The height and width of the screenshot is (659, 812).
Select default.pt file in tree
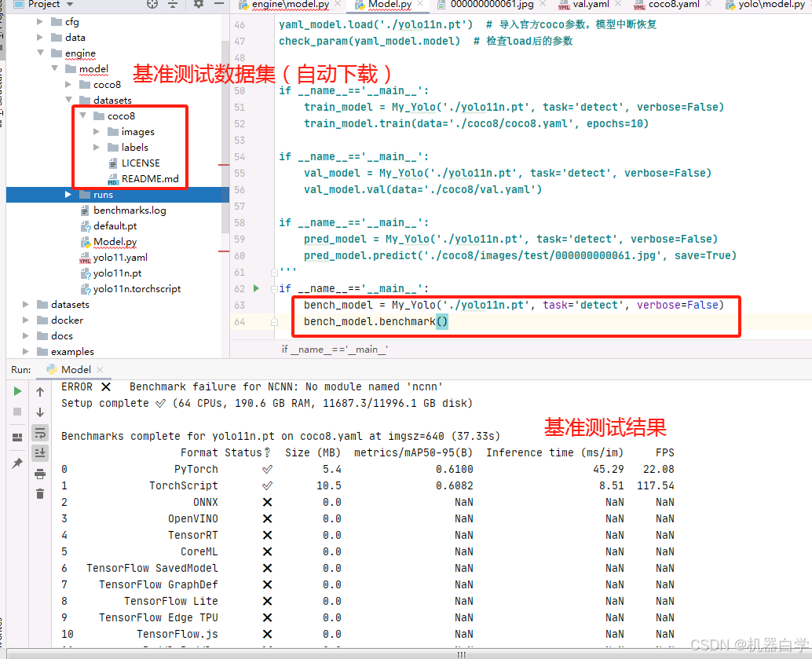click(x=115, y=226)
